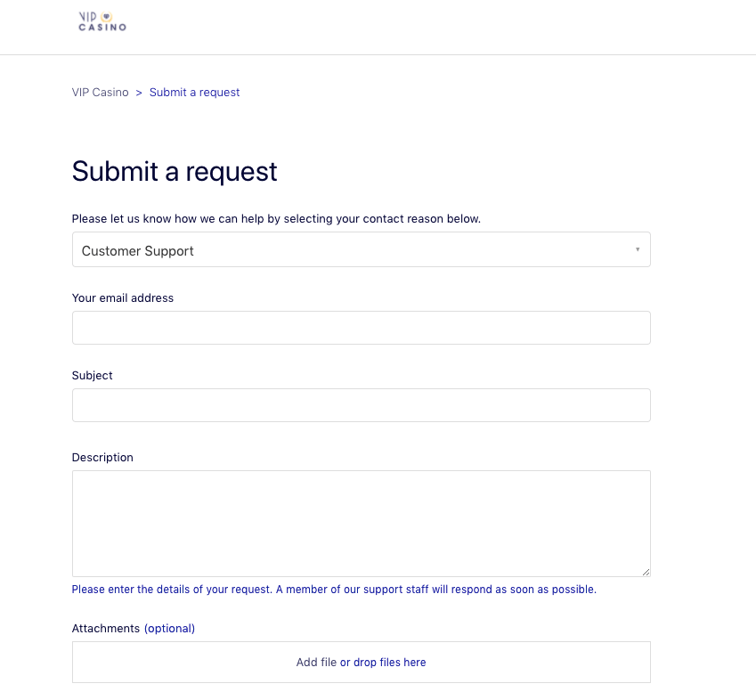Click the "Your email address" label
The width and height of the screenshot is (756, 700).
123,298
